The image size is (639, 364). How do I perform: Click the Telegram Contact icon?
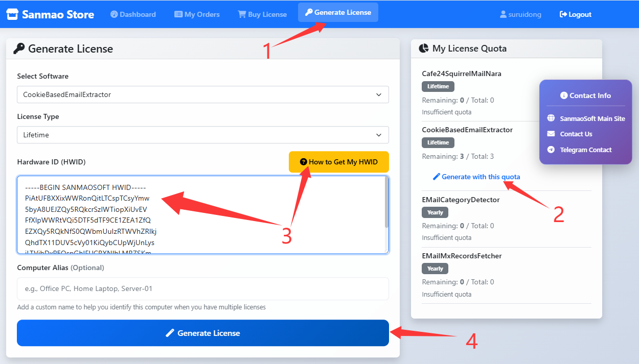click(x=551, y=150)
